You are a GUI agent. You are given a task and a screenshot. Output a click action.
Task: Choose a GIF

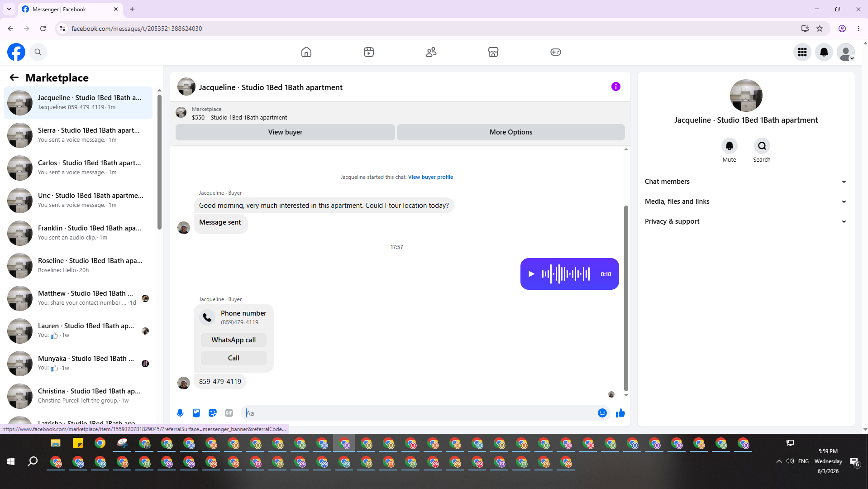click(229, 413)
